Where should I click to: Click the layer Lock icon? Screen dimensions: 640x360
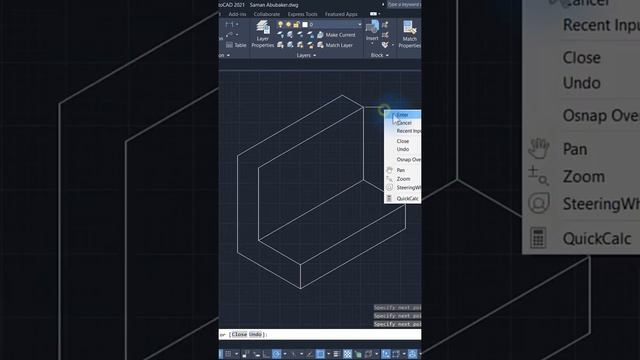click(x=310, y=35)
